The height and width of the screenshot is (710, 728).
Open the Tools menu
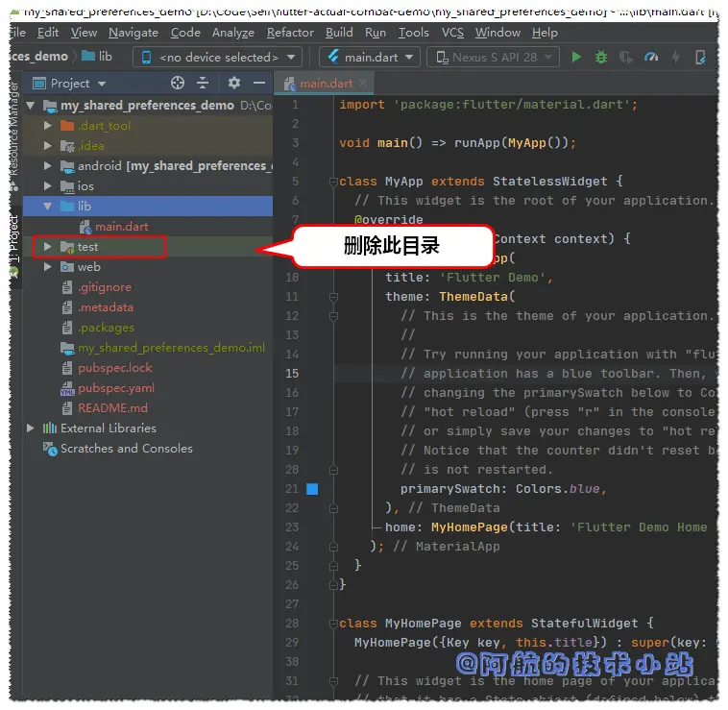coord(413,33)
